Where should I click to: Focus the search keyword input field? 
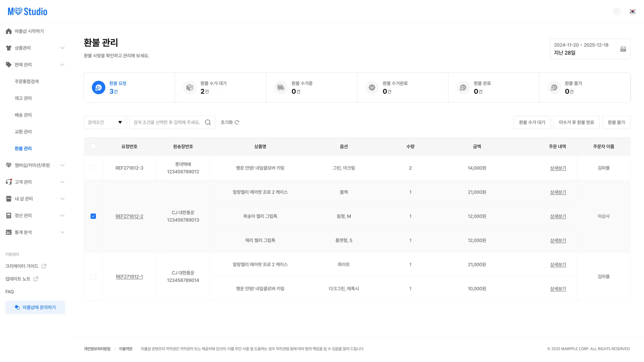tap(167, 122)
